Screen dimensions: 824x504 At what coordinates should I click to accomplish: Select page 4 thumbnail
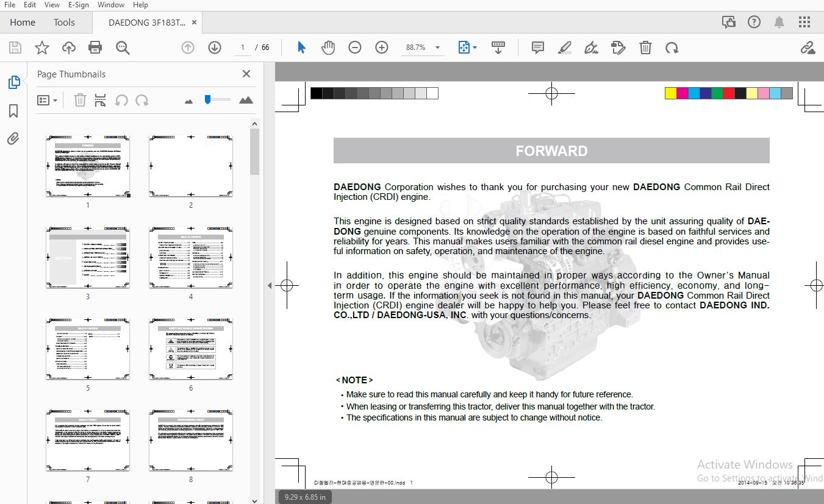191,257
